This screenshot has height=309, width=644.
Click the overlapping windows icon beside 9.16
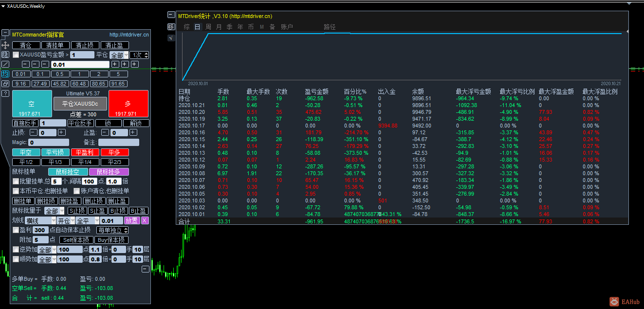point(5,84)
